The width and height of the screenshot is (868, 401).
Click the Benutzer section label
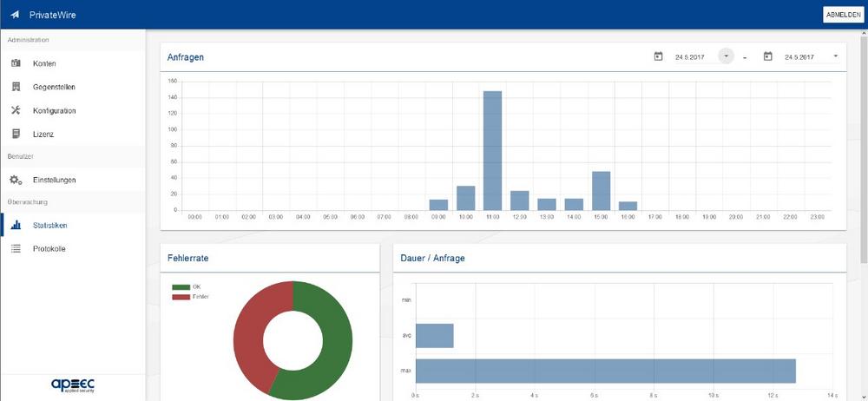click(21, 157)
